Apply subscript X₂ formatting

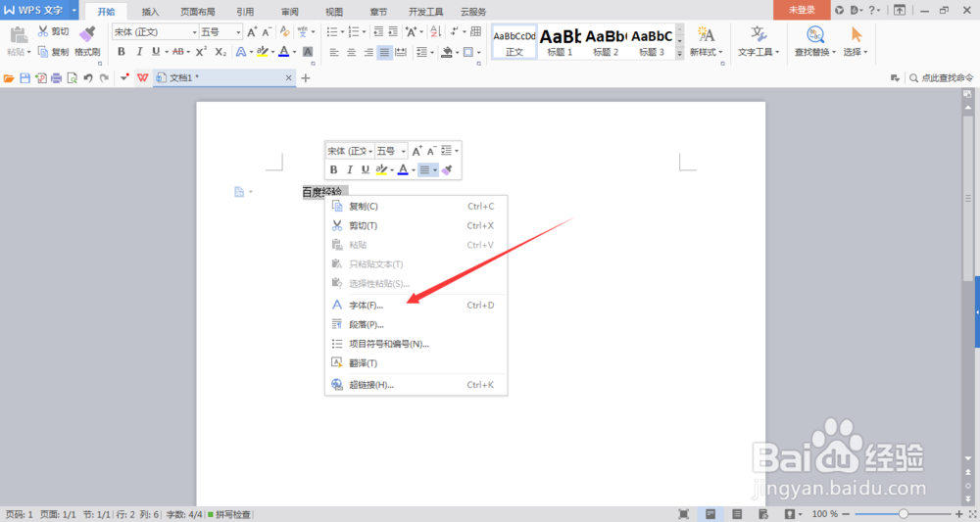pos(220,52)
